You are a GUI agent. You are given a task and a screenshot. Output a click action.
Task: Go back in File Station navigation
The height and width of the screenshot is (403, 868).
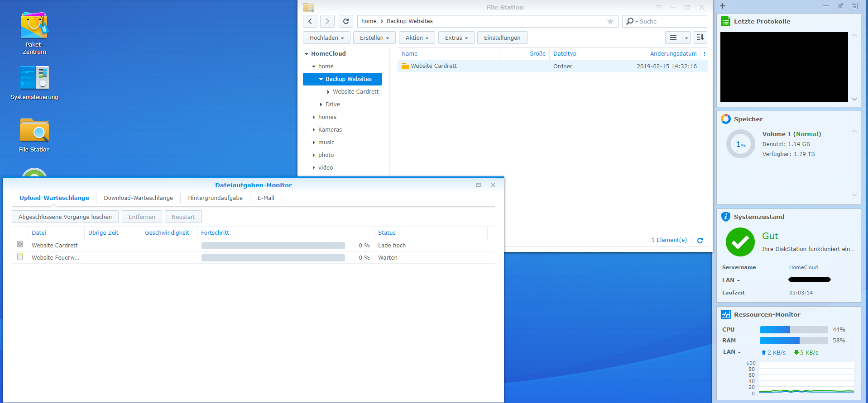[310, 21]
